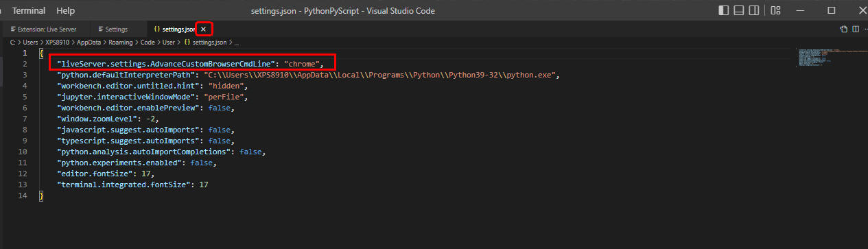This screenshot has width=868, height=249.
Task: Click the Open Settings (UI) editor icon
Action: 844,29
